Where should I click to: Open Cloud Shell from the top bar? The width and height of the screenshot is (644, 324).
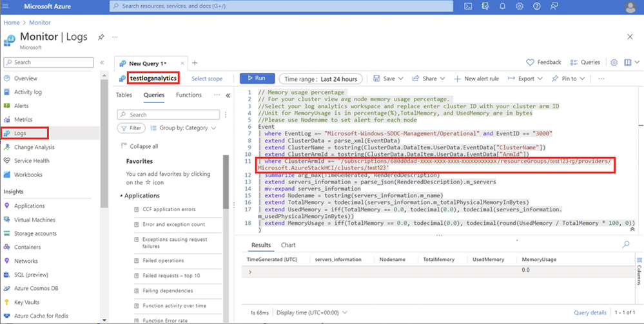468,6
